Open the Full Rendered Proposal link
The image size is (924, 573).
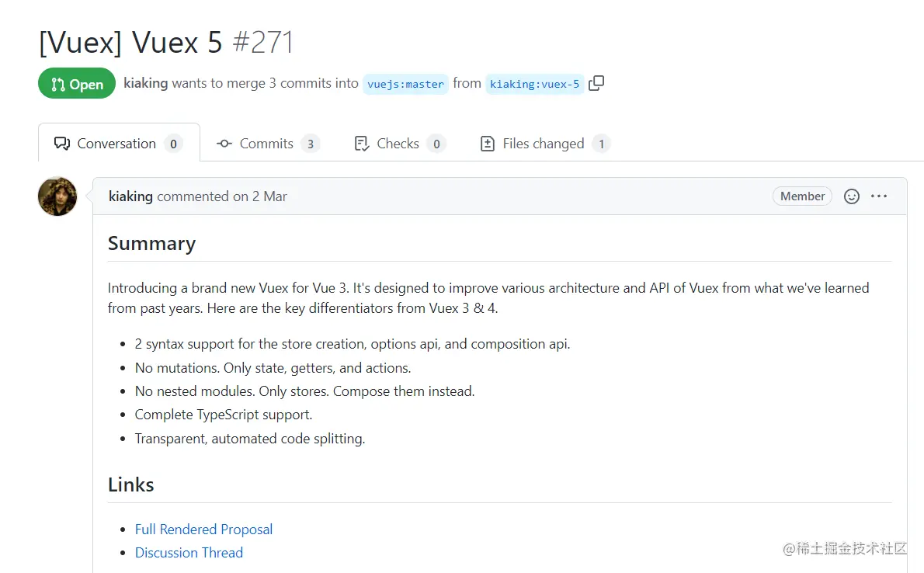coord(204,530)
